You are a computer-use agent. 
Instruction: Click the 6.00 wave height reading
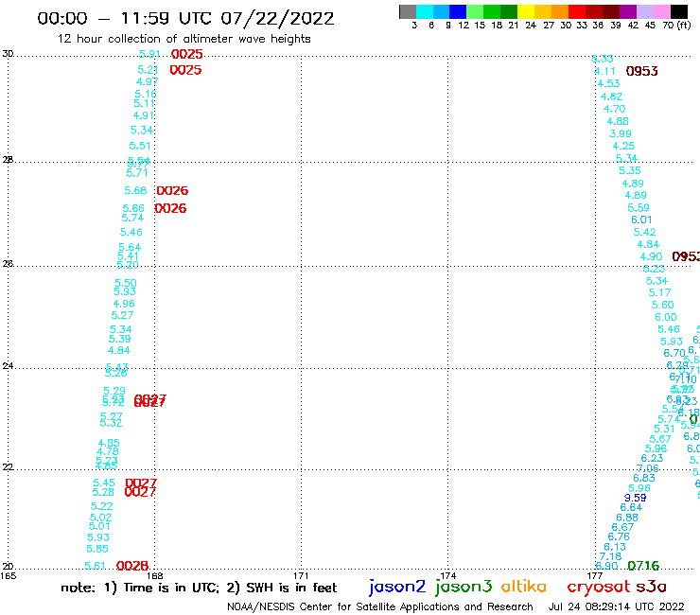[666, 317]
